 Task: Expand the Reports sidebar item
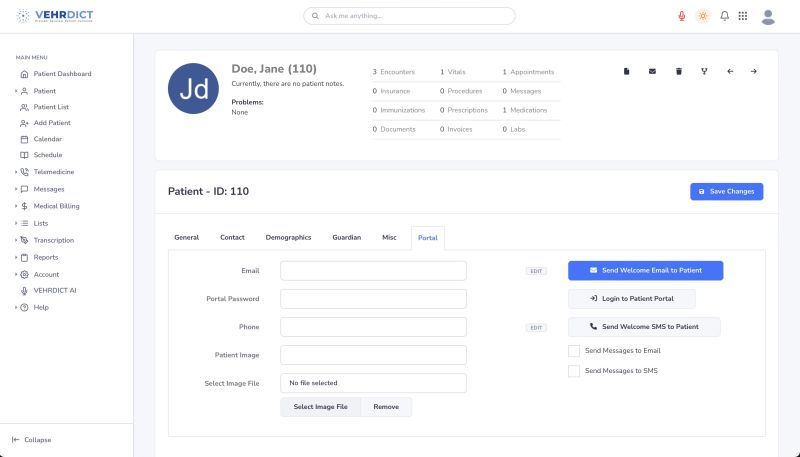click(46, 257)
